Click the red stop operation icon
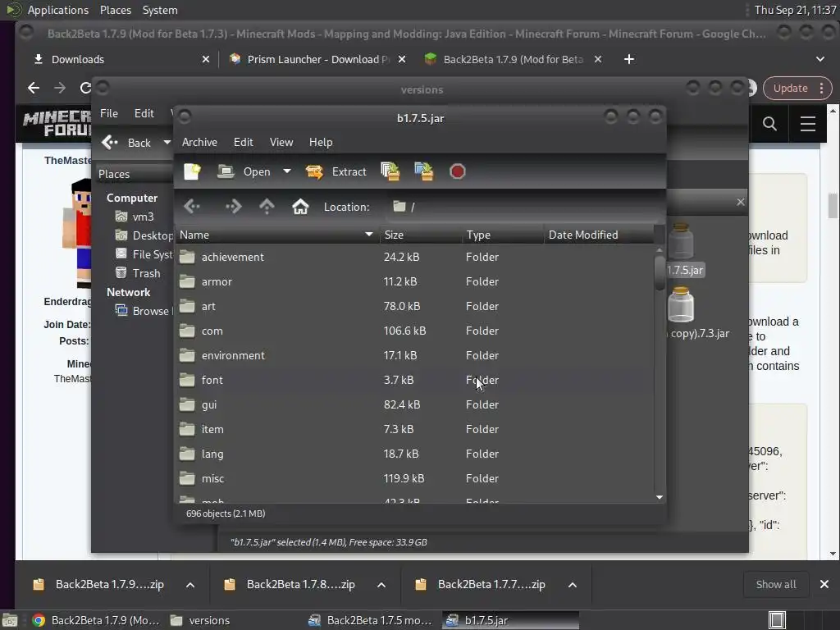 click(458, 171)
